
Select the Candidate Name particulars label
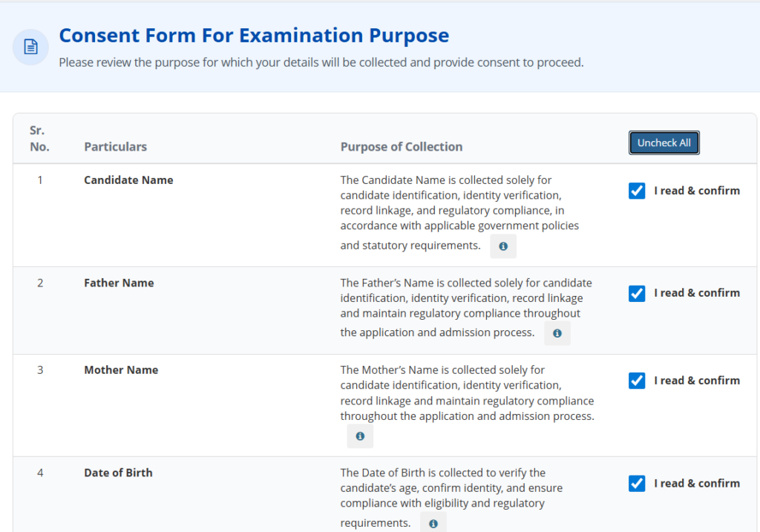coord(128,180)
